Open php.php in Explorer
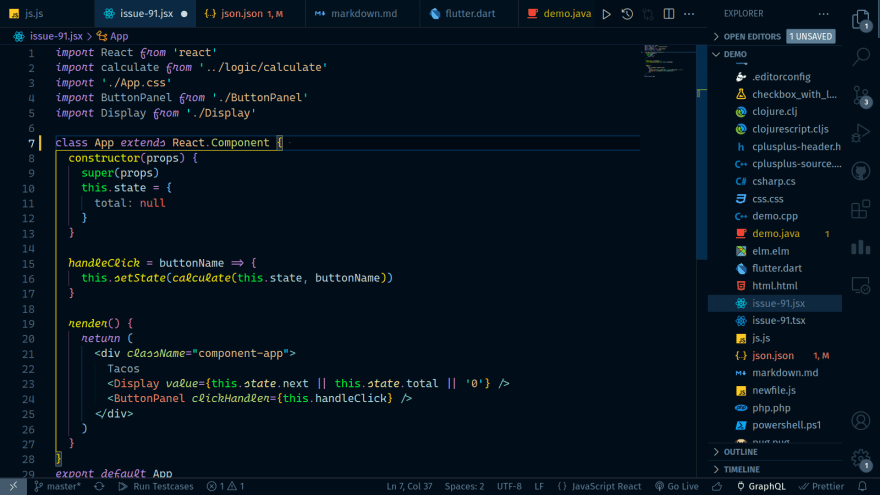The height and width of the screenshot is (495, 880). point(771,408)
